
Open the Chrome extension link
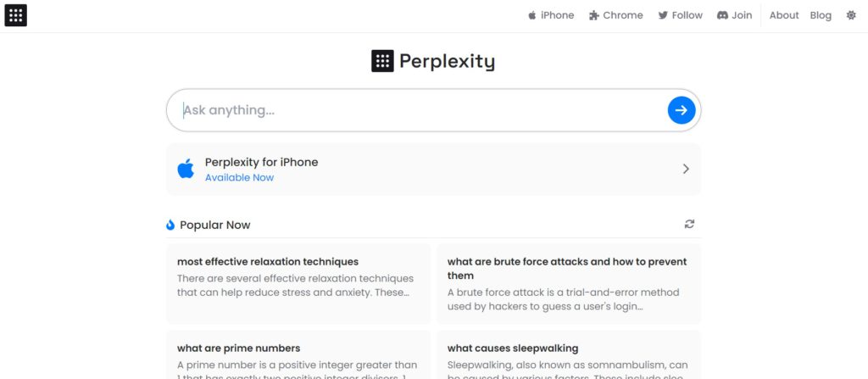coord(616,15)
